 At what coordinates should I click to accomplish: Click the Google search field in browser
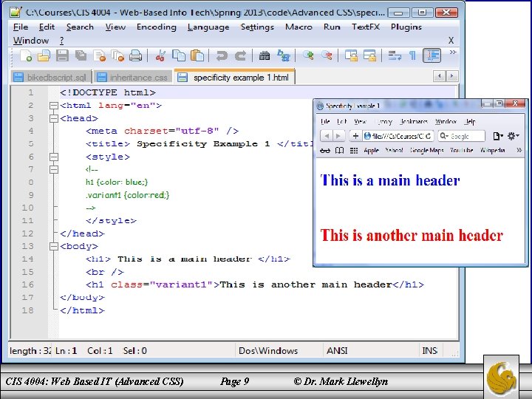(461, 136)
